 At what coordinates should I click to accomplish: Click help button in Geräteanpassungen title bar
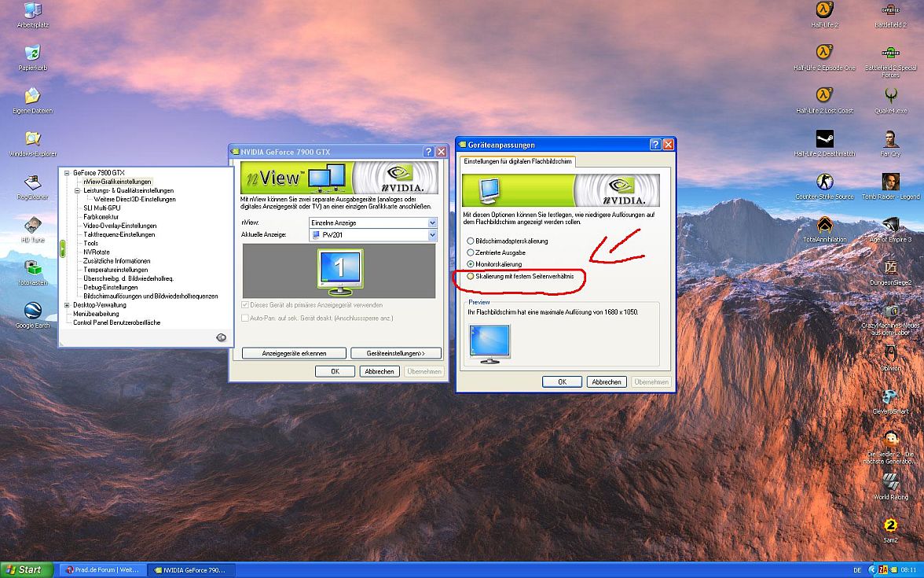pyautogui.click(x=654, y=145)
